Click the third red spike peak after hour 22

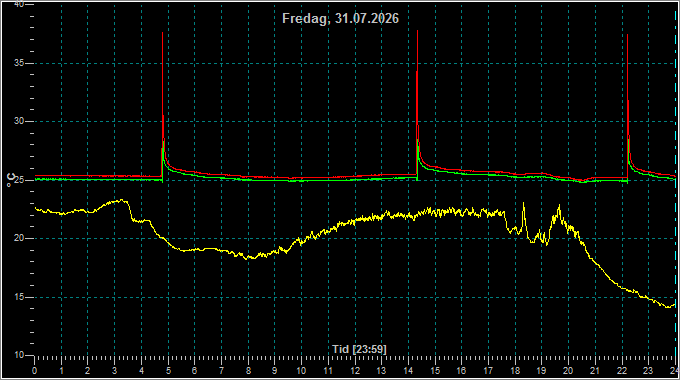point(628,36)
